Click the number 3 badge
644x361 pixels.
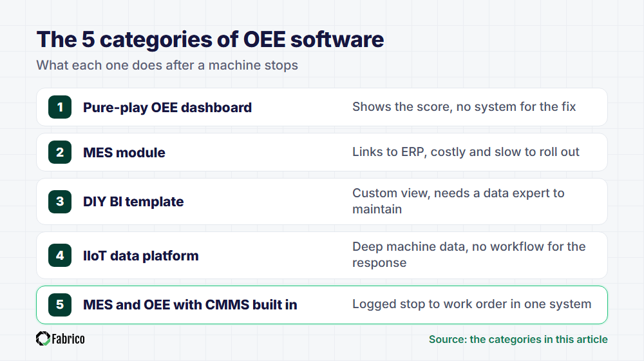click(x=60, y=202)
